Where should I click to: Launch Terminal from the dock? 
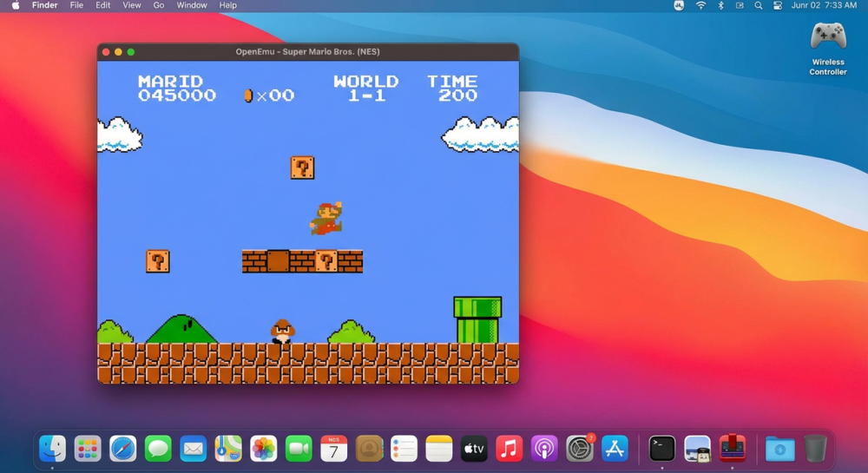tap(662, 448)
